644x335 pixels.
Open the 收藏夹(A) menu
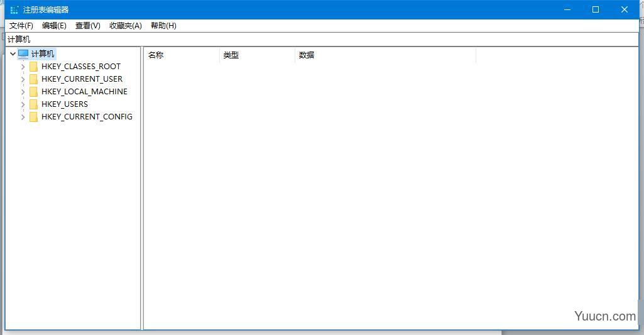[125, 26]
